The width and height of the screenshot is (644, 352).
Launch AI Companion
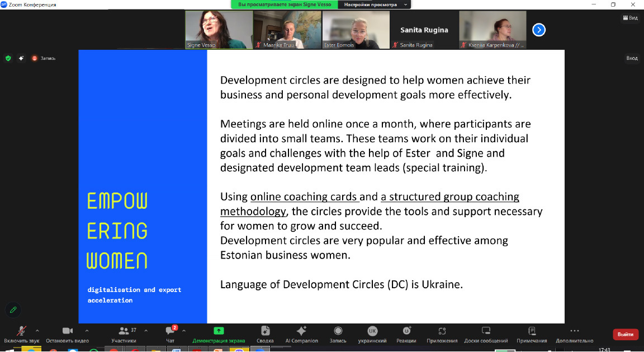301,335
